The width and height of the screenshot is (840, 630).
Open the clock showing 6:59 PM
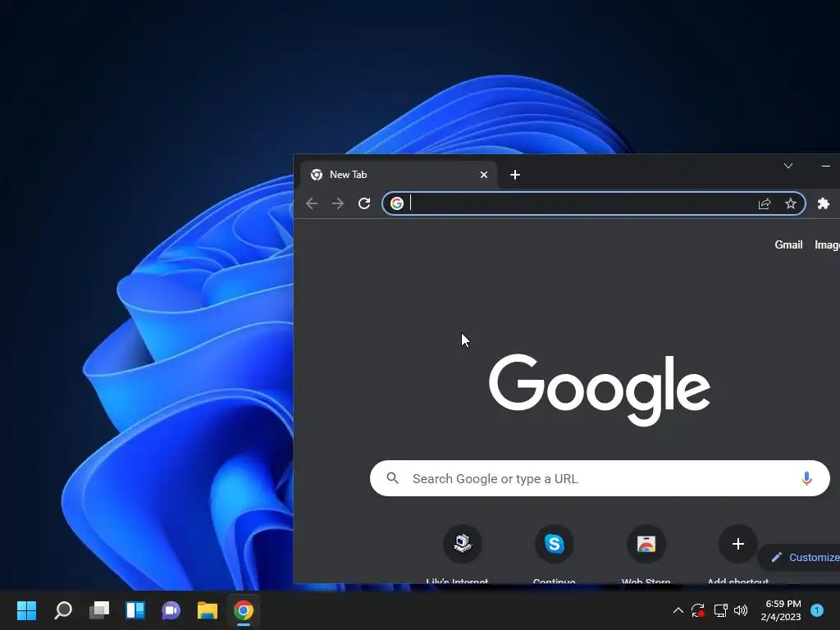click(782, 610)
